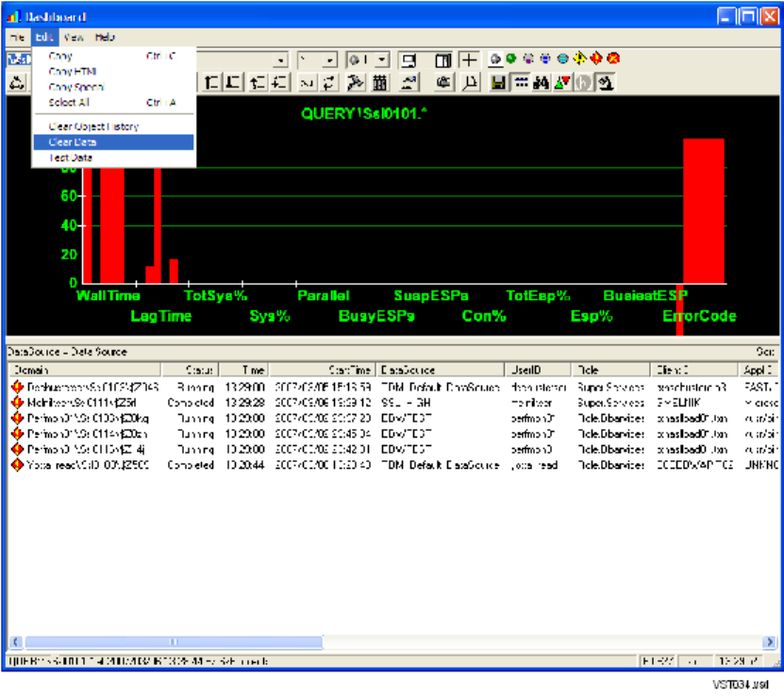Click the horizontal scrollbar thumb in grid
This screenshot has width=784, height=696.
[x=173, y=640]
